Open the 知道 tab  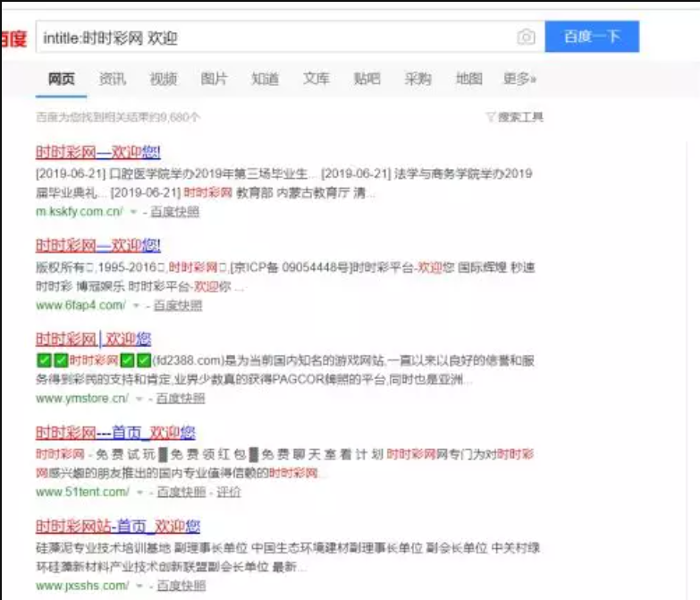pyautogui.click(x=266, y=79)
